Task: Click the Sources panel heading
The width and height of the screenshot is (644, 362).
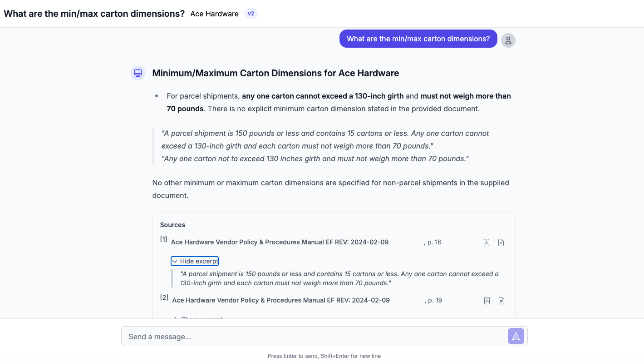Action: pos(172,225)
